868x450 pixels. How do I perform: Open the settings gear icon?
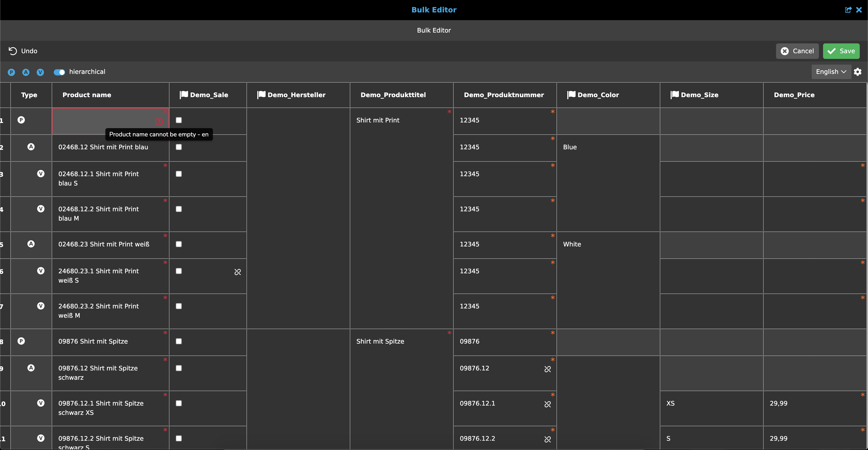point(858,72)
